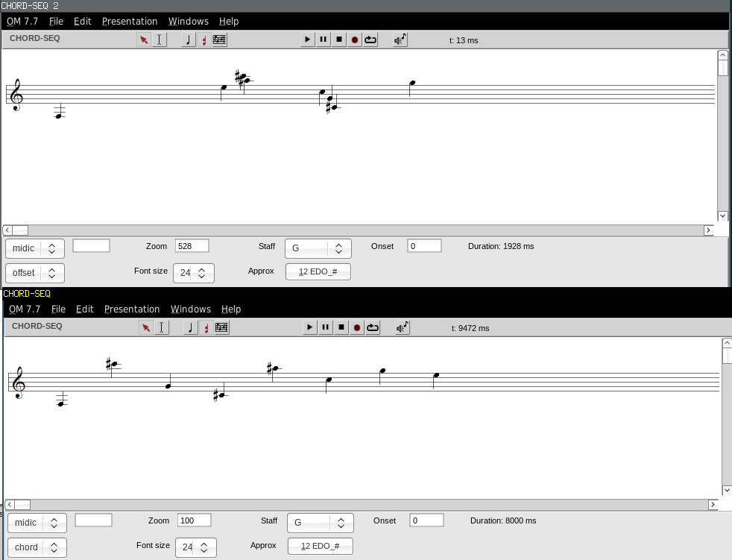This screenshot has width=732, height=560.
Task: Open Font size 24 selector in lower CHORD-SEQ
Action: 196,547
